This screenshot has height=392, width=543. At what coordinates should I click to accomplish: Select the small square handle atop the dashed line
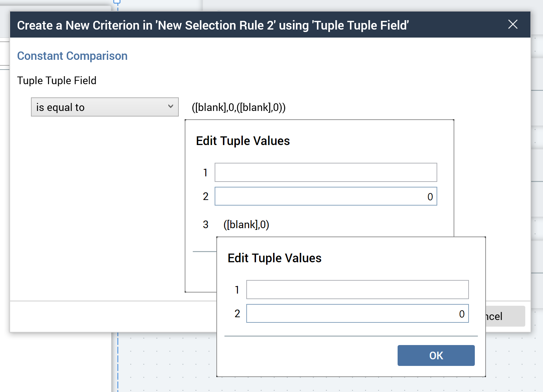[117, 1]
